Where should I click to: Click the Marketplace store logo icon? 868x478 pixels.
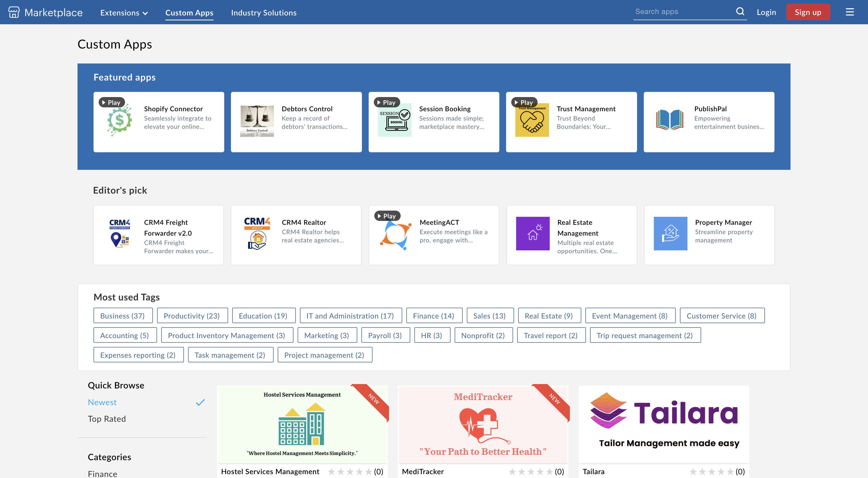14,12
